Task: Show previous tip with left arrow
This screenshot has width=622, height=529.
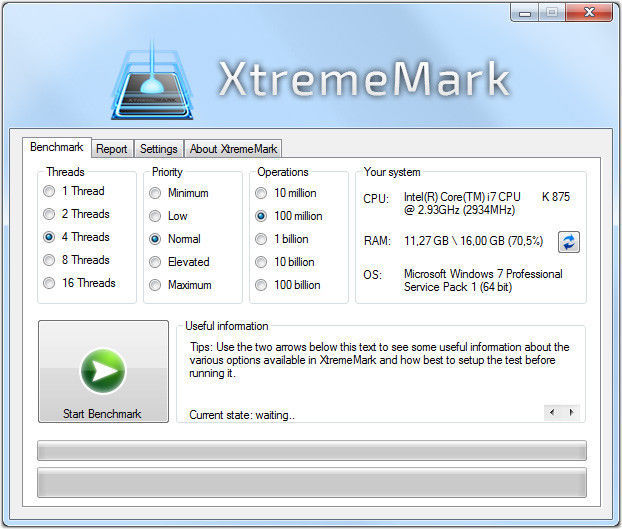Action: point(552,412)
